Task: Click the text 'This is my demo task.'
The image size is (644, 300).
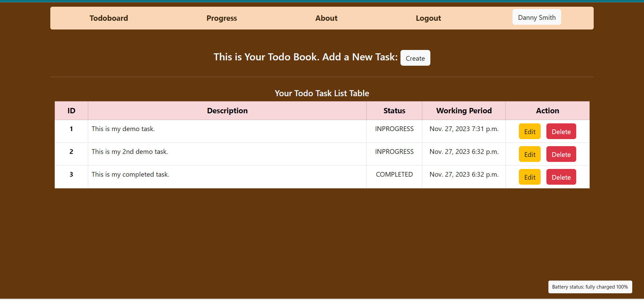Action: point(123,129)
